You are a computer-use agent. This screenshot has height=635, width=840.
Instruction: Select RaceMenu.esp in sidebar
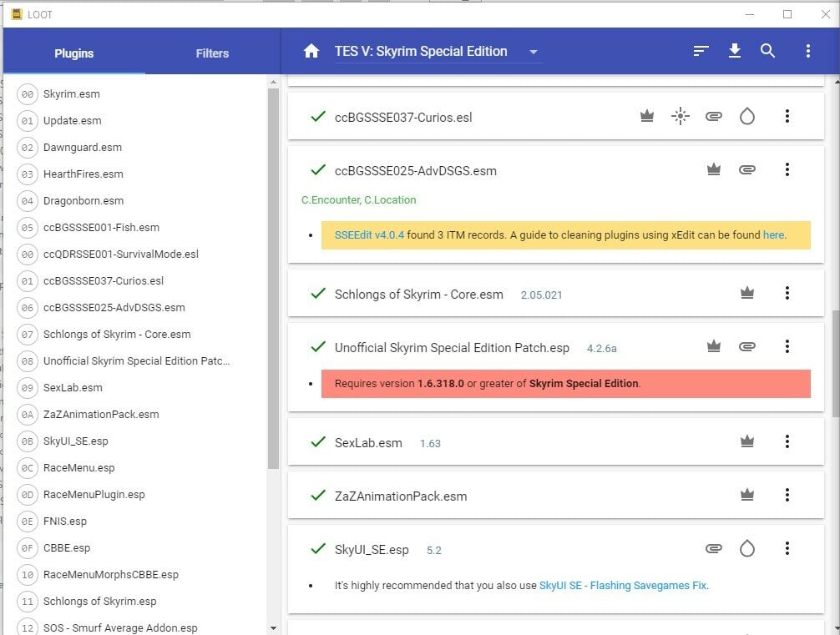click(x=78, y=468)
